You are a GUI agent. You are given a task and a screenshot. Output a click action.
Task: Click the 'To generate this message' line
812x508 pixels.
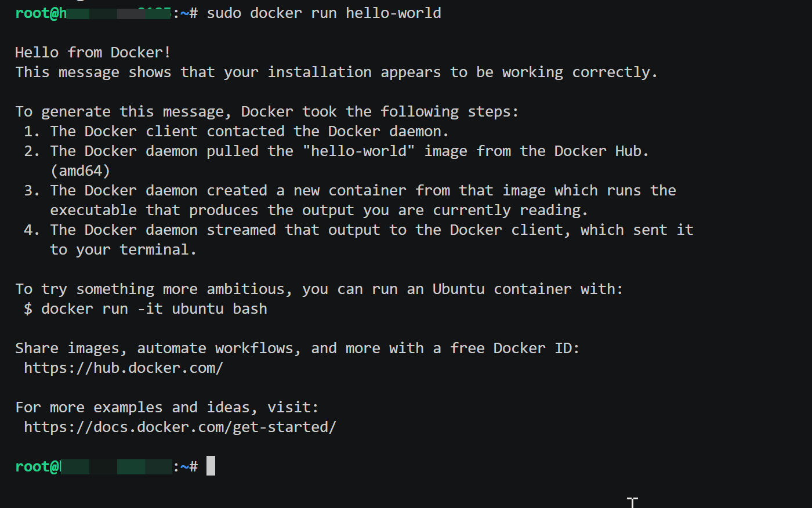tap(267, 112)
